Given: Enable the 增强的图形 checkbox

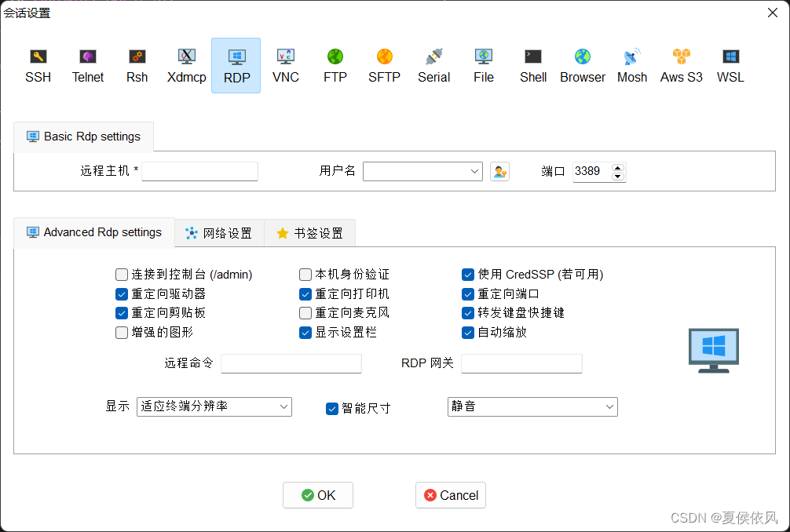Looking at the screenshot, I should coord(122,333).
